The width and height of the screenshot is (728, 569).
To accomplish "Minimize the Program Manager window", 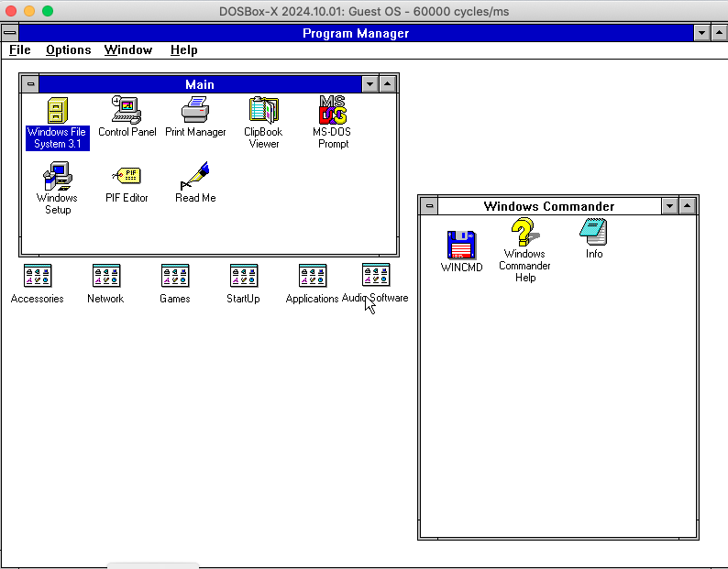I will tap(702, 32).
